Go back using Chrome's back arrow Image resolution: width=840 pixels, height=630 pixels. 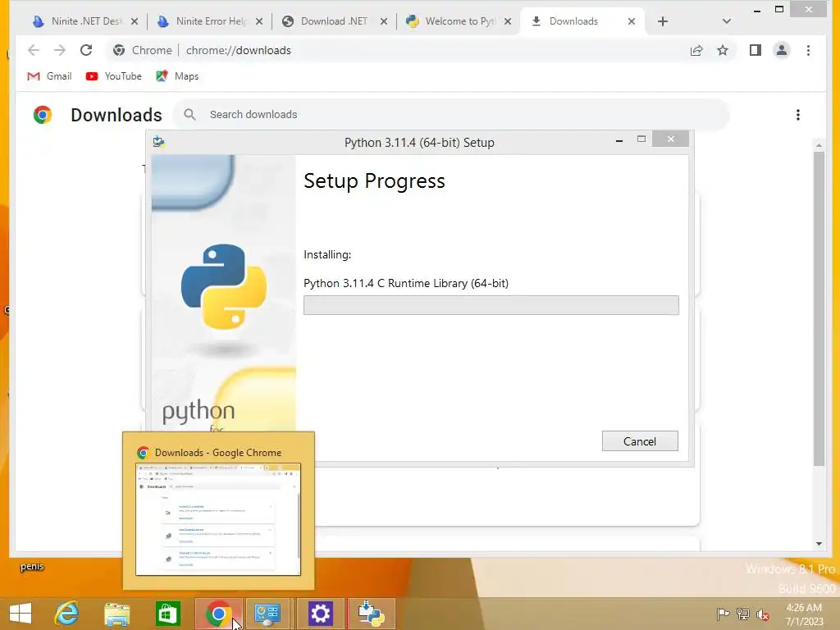point(34,50)
